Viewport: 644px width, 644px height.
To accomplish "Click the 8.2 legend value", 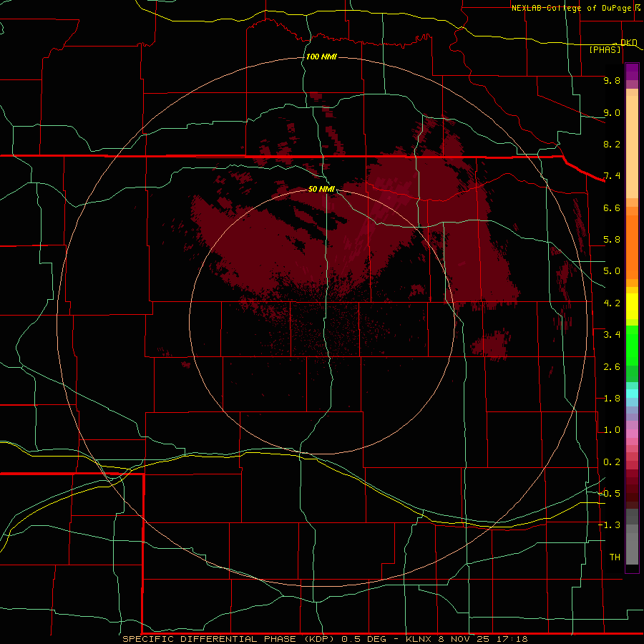I will tap(612, 144).
